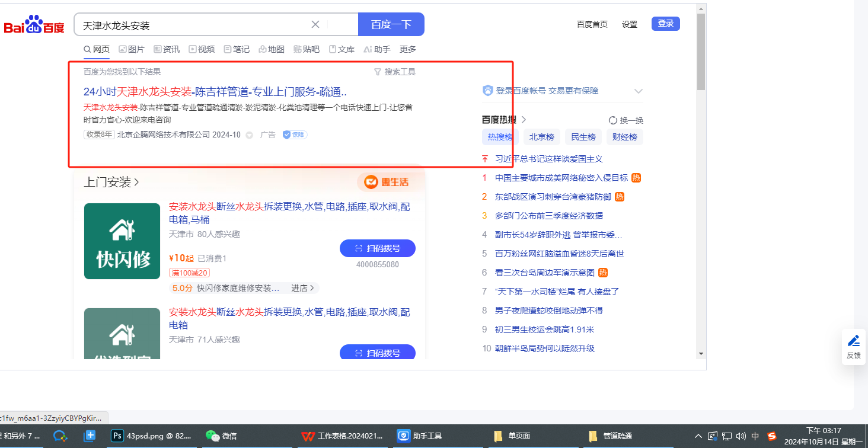Viewport: 868px width, 448px height.
Task: Click the 百度一下 search button
Action: pos(391,24)
